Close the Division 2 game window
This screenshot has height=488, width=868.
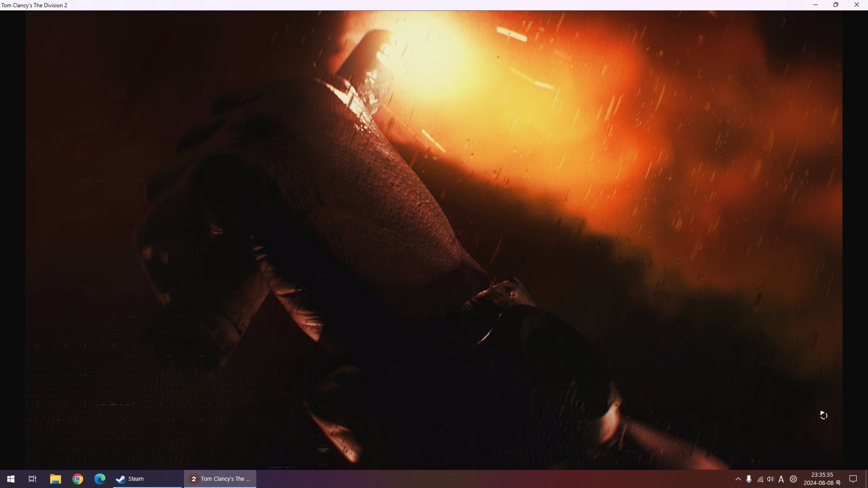856,5
